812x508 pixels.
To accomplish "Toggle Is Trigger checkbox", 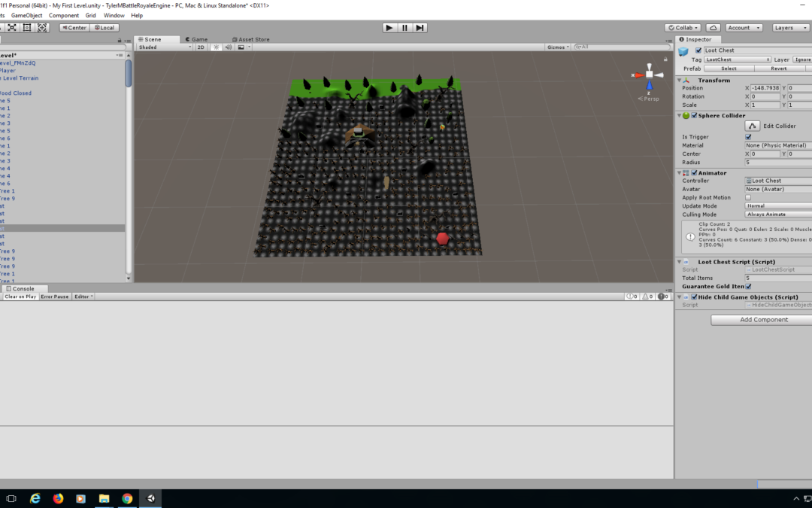I will point(748,137).
